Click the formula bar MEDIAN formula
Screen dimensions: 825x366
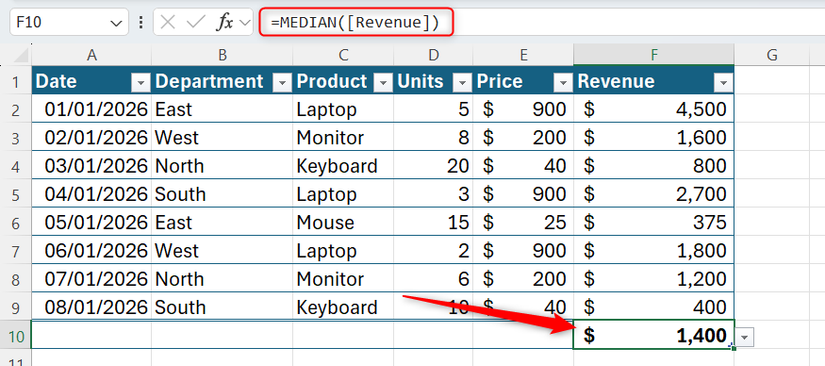355,23
